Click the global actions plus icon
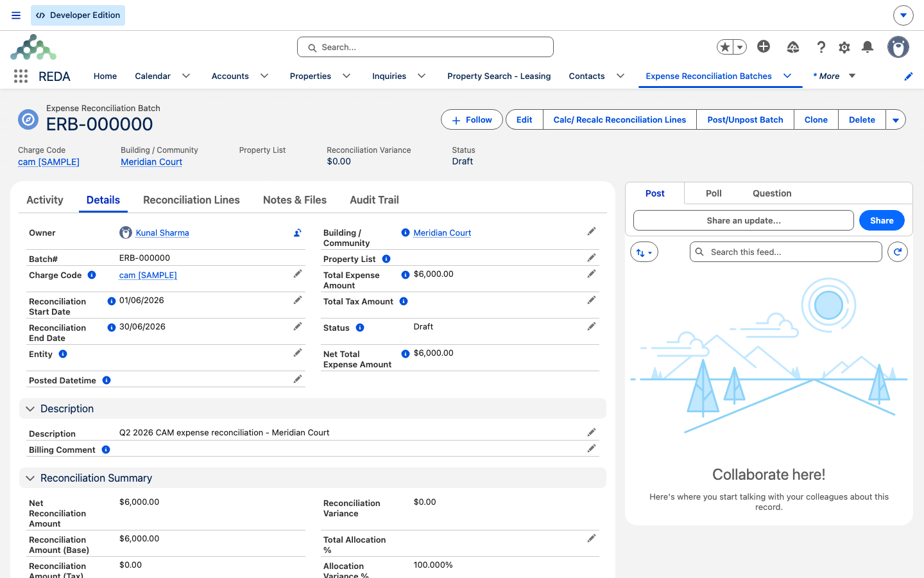Image resolution: width=924 pixels, height=578 pixels. 764,46
